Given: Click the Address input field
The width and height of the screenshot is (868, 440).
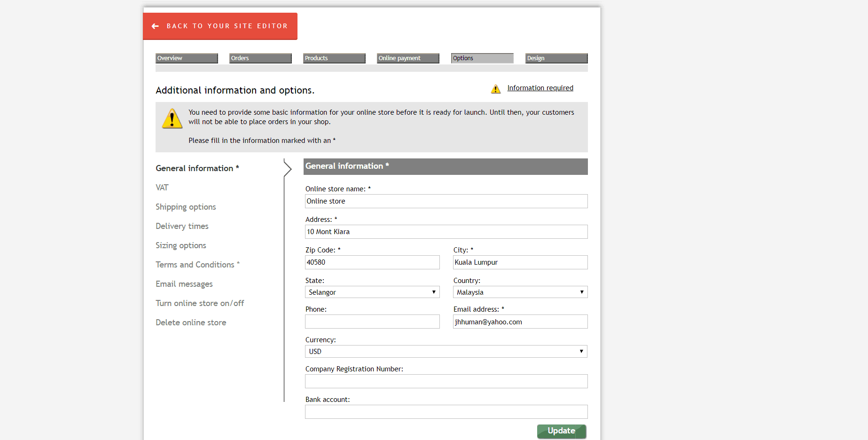Looking at the screenshot, I should (x=446, y=232).
